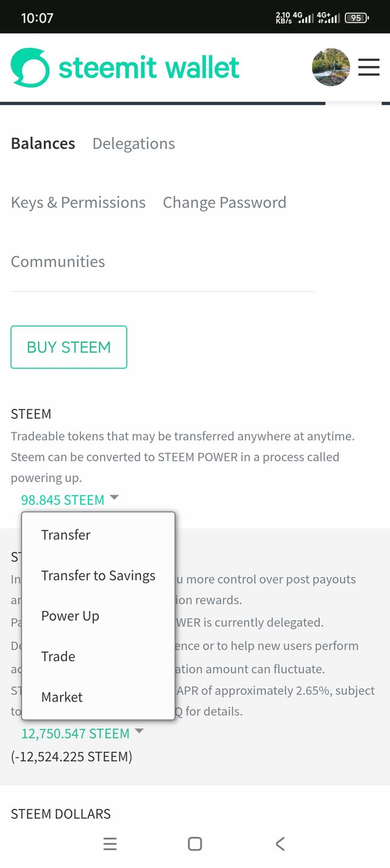390x868 pixels.
Task: Tap the Android recent apps icon
Action: click(x=110, y=844)
